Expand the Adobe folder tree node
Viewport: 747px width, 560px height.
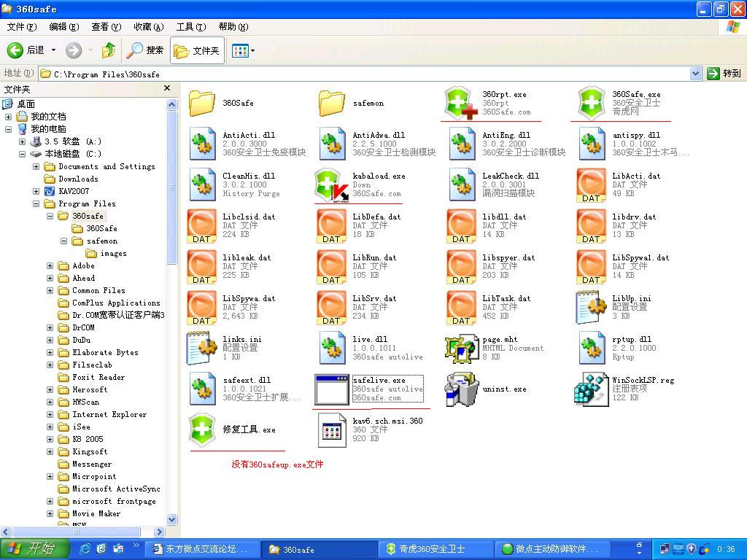point(50,265)
